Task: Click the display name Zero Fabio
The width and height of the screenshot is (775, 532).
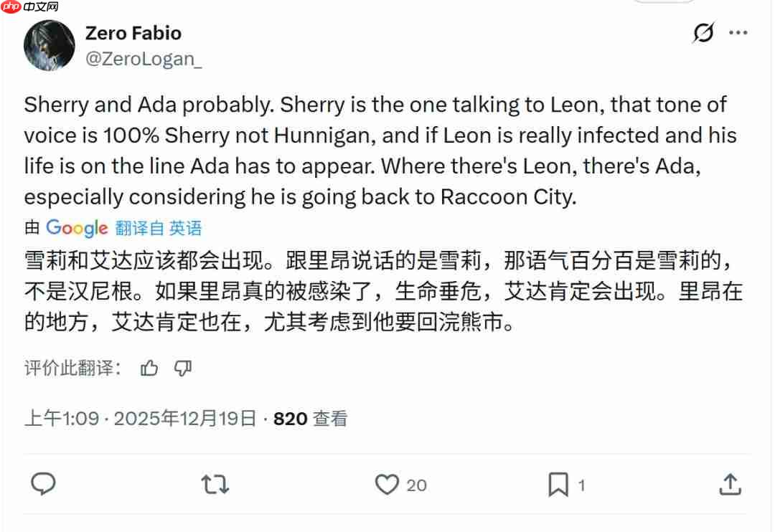Action: (133, 33)
